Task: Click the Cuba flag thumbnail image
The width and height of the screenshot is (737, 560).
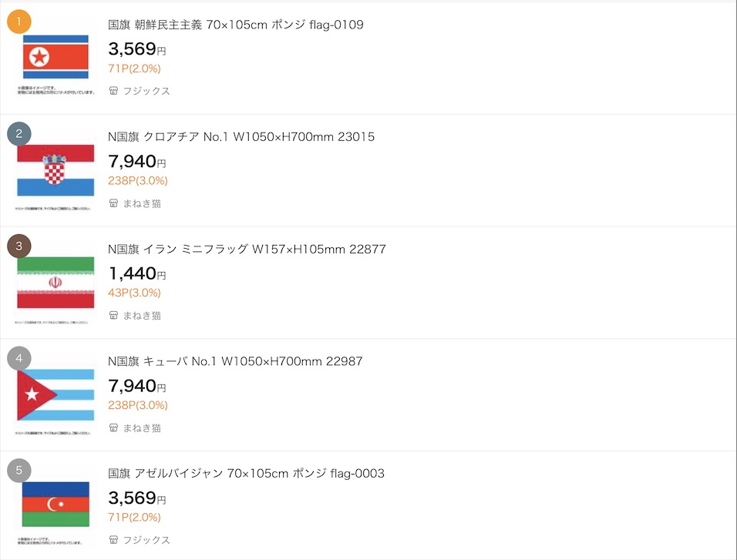Action: [56, 394]
